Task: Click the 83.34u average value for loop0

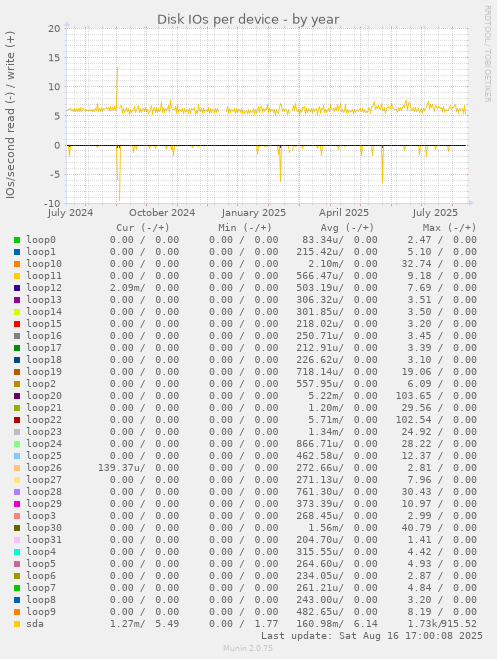Action: pyautogui.click(x=323, y=240)
